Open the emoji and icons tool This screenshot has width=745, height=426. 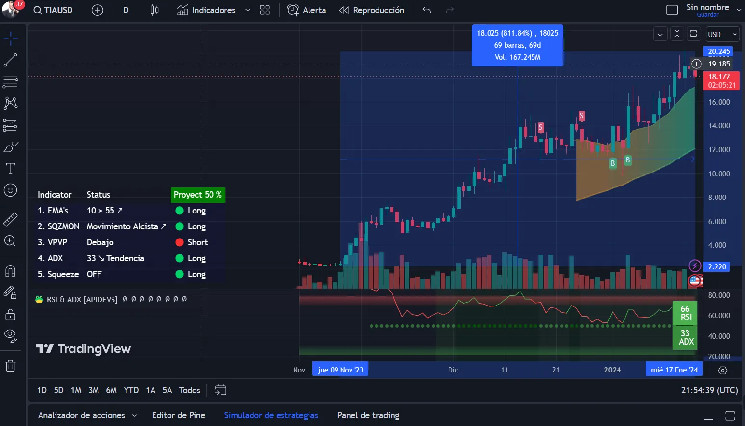pyautogui.click(x=10, y=190)
